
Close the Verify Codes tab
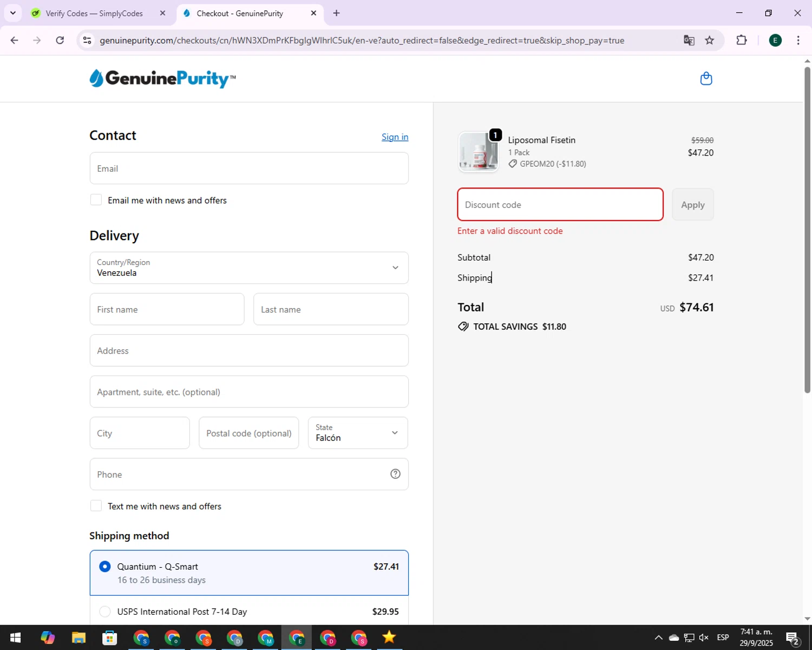pyautogui.click(x=162, y=14)
